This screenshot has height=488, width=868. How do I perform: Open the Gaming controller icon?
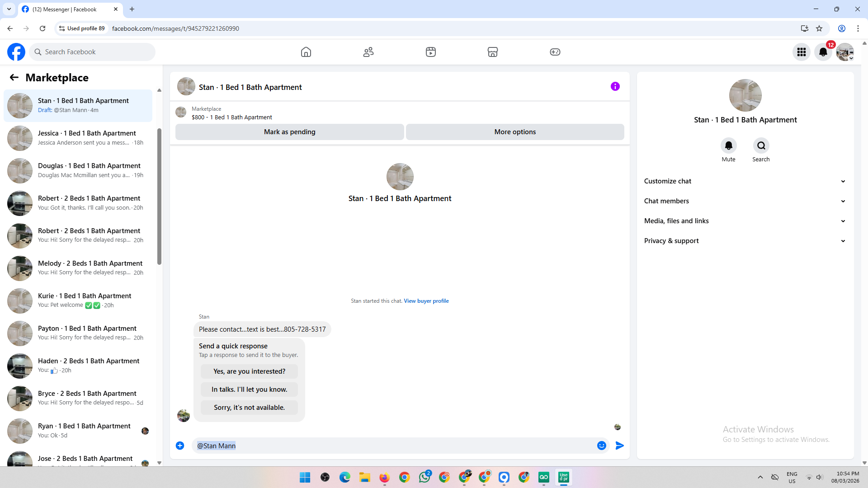tap(555, 52)
